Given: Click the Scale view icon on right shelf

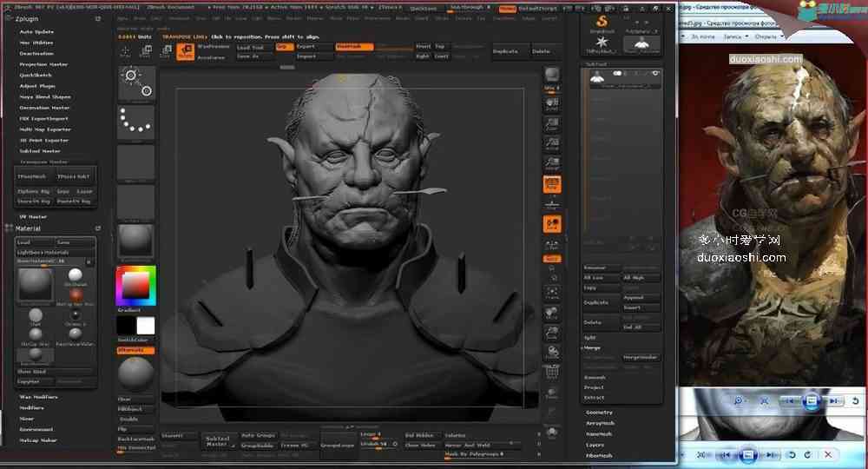Looking at the screenshot, I should 552,333.
